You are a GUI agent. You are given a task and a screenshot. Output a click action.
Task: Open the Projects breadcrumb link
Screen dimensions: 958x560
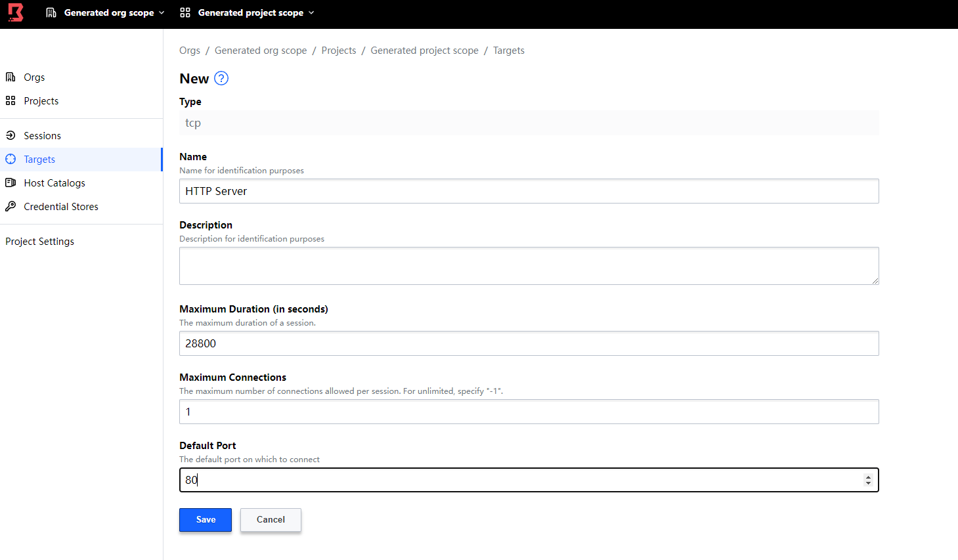[339, 50]
